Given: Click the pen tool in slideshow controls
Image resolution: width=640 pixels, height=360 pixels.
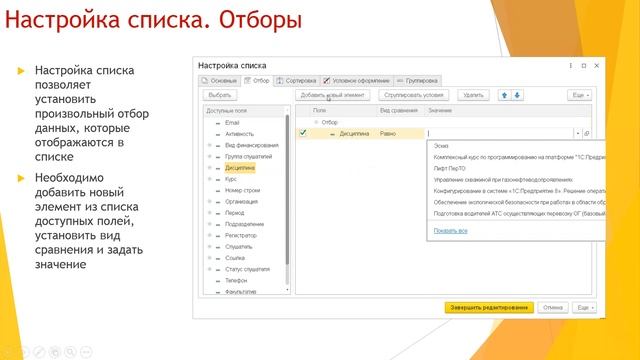Looking at the screenshot, I should coord(40,351).
